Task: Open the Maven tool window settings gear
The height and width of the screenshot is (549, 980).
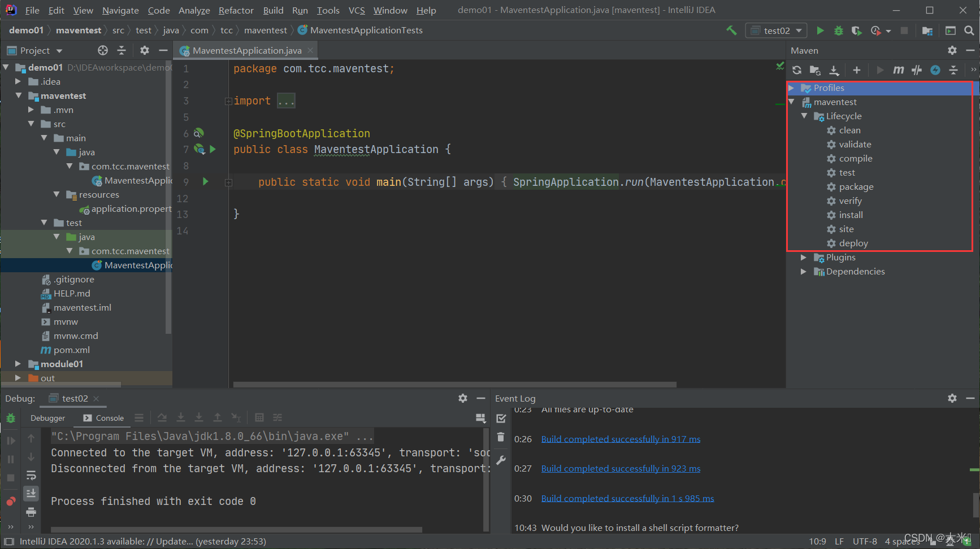Action: pyautogui.click(x=952, y=50)
